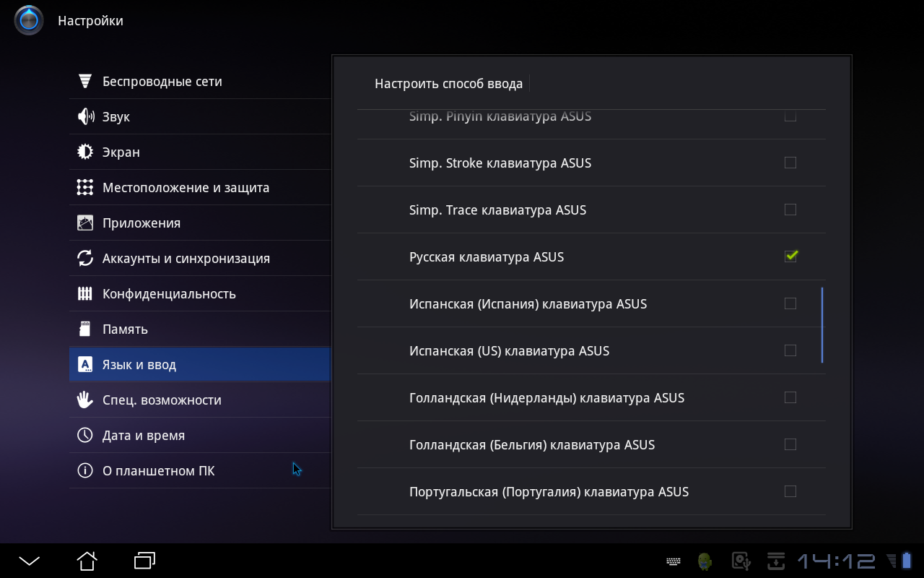Enable Испанская (Испания) клавиатура checkbox
The width and height of the screenshot is (924, 578).
[x=790, y=303]
